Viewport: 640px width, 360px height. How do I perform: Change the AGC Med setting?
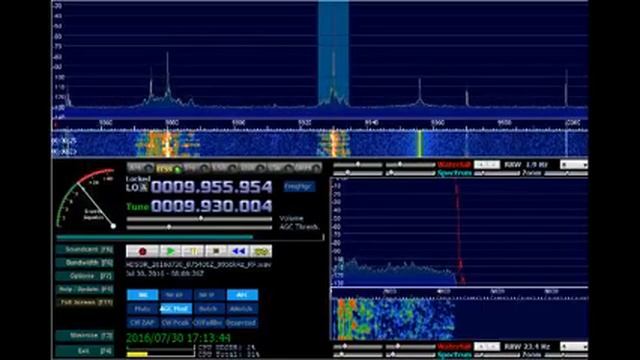[x=176, y=309]
